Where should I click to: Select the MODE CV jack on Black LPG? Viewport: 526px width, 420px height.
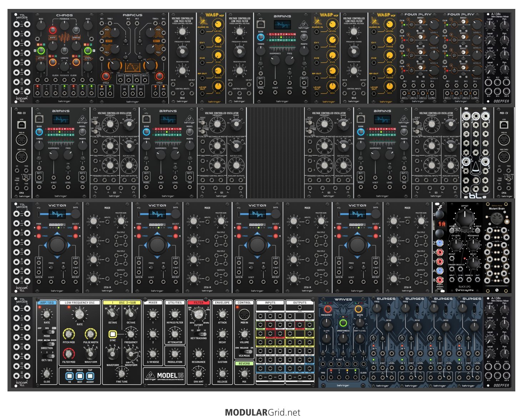click(469, 280)
